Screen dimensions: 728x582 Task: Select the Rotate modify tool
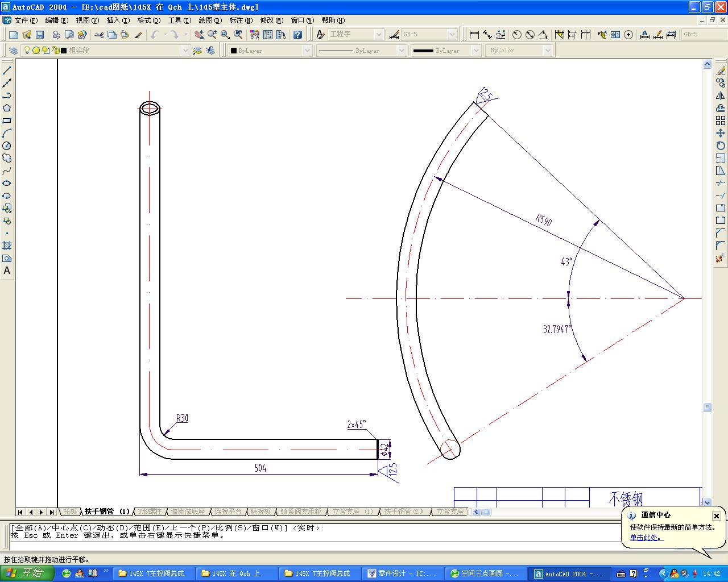(721, 145)
